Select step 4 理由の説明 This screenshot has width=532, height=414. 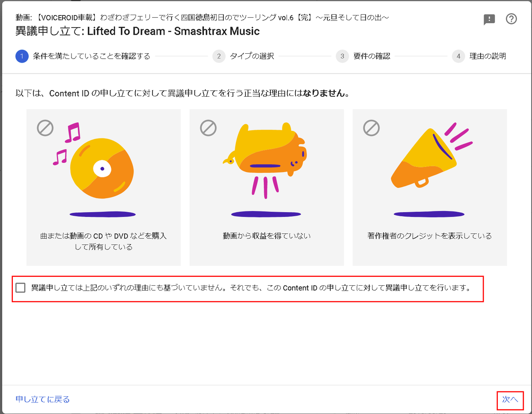coord(479,56)
